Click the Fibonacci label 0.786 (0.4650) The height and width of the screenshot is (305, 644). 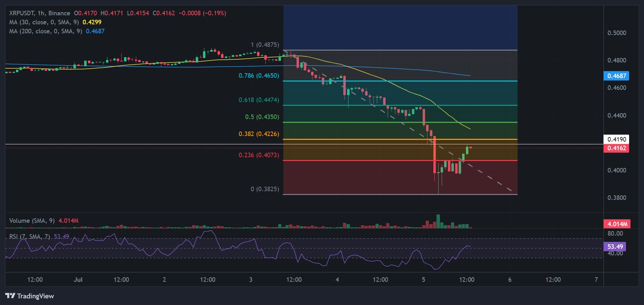tap(259, 76)
